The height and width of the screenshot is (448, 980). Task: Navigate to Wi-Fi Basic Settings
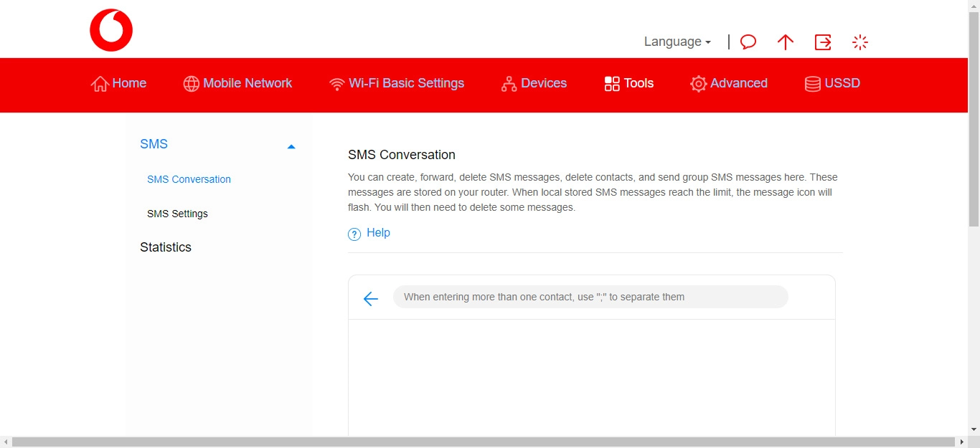pyautogui.click(x=397, y=83)
